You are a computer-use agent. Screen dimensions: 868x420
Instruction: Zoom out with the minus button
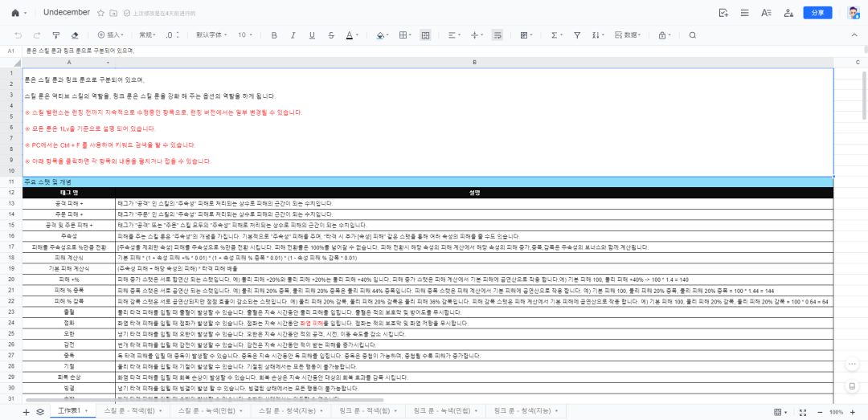pos(820,412)
